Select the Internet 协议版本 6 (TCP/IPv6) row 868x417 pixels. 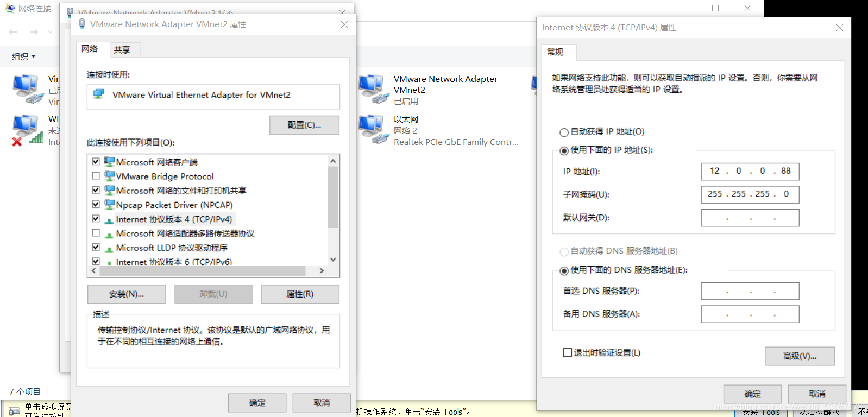[x=174, y=262]
